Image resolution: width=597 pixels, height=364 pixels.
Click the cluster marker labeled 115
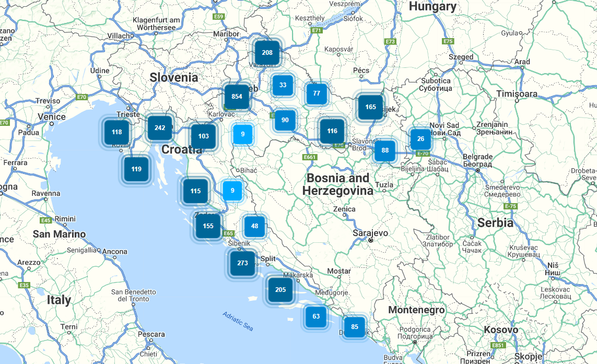tap(195, 191)
